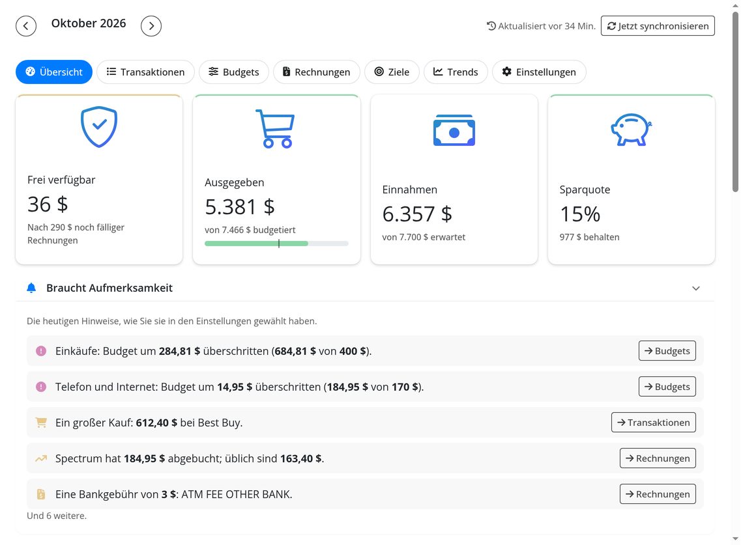Click the banknote icon above Einnahmen
756x545 pixels.
tap(454, 130)
